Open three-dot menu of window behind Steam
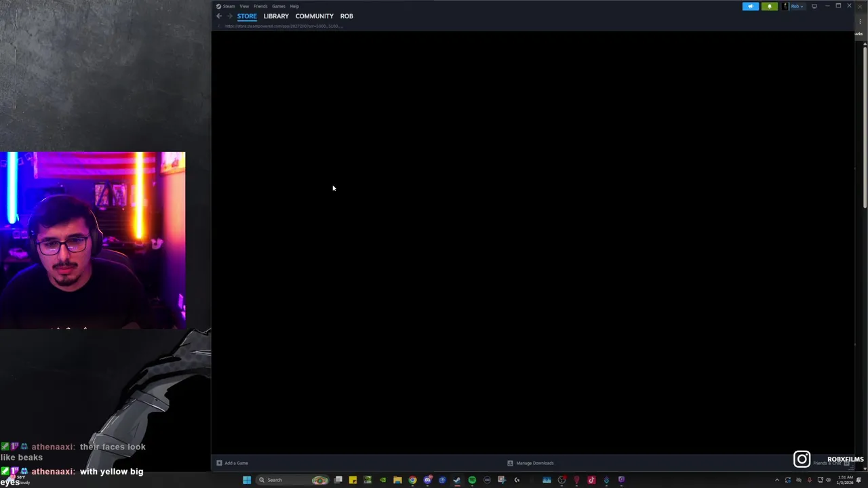 pyautogui.click(x=861, y=21)
